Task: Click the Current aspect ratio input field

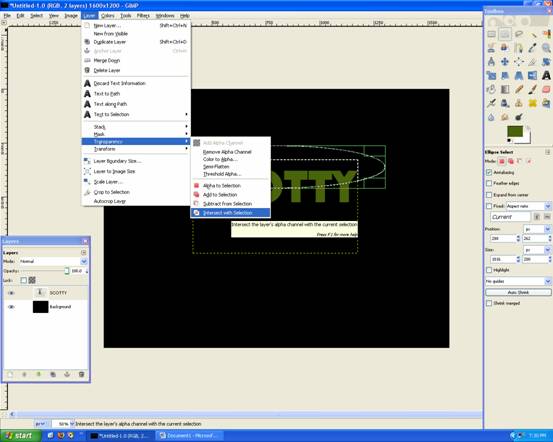Action: click(510, 217)
